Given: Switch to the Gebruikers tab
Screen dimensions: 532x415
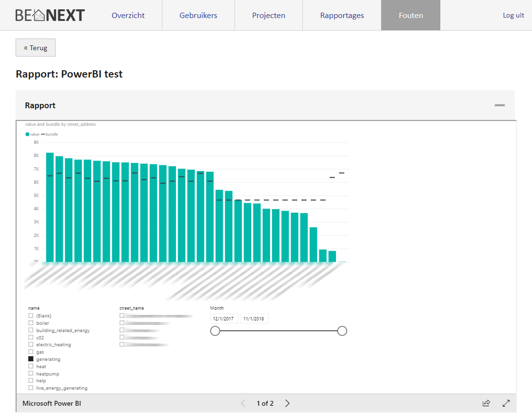Looking at the screenshot, I should point(198,15).
